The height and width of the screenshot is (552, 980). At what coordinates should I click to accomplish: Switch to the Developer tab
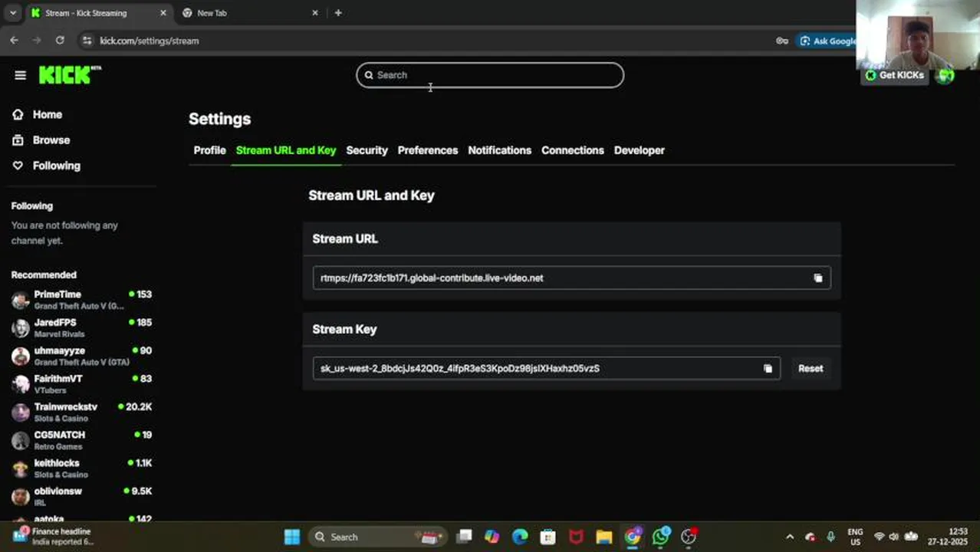point(639,150)
